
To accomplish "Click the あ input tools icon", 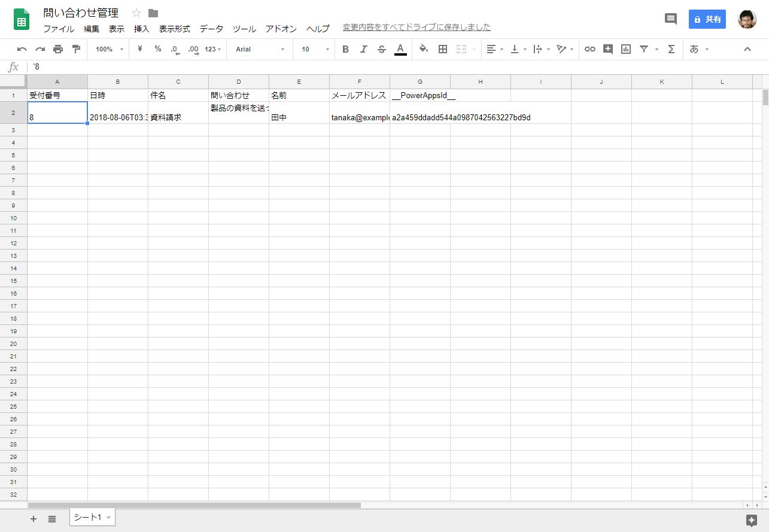I will tap(694, 49).
